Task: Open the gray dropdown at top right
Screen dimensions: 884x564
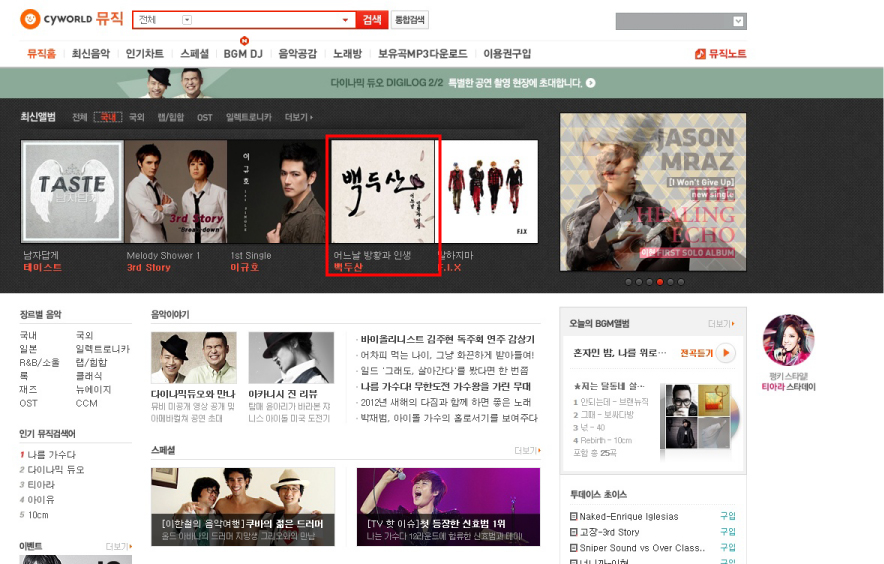Action: pyautogui.click(x=681, y=21)
